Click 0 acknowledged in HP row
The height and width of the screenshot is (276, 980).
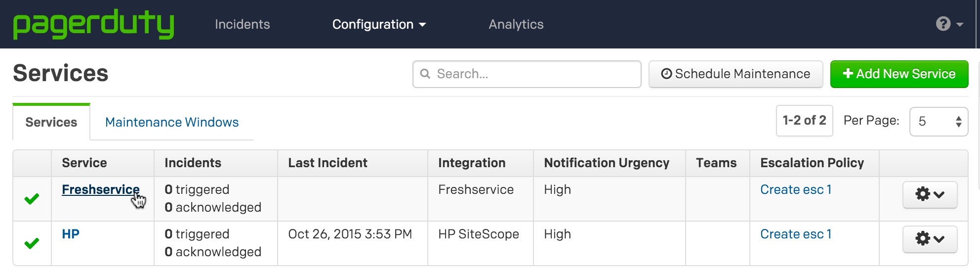pos(213,252)
